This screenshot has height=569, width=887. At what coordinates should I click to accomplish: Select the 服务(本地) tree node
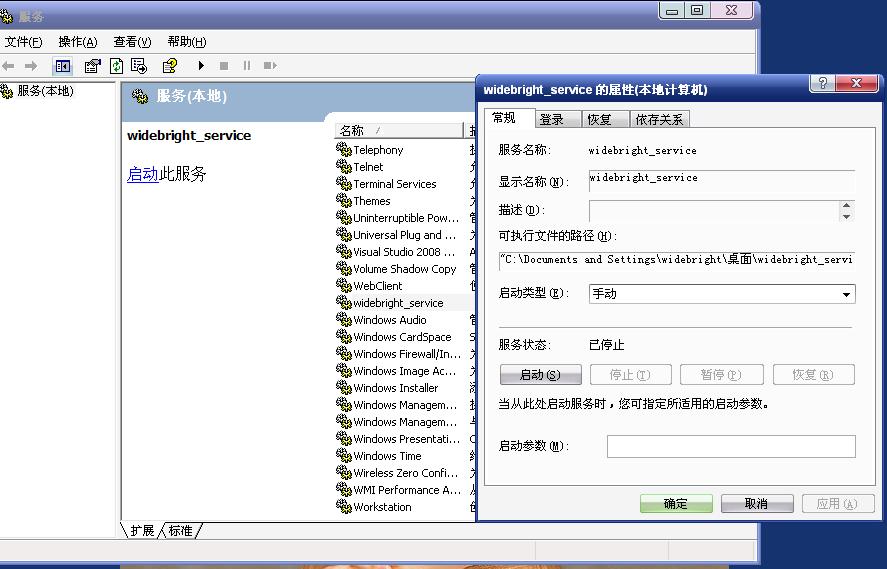(45, 90)
